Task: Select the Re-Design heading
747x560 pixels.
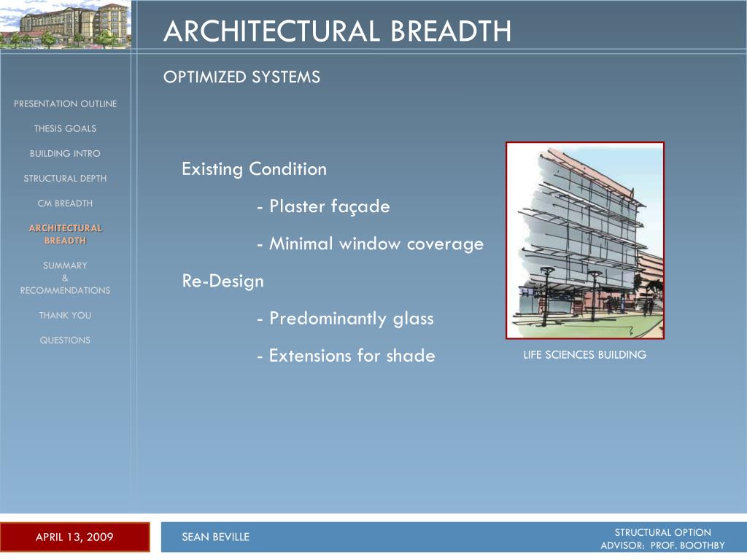Action: [x=223, y=281]
